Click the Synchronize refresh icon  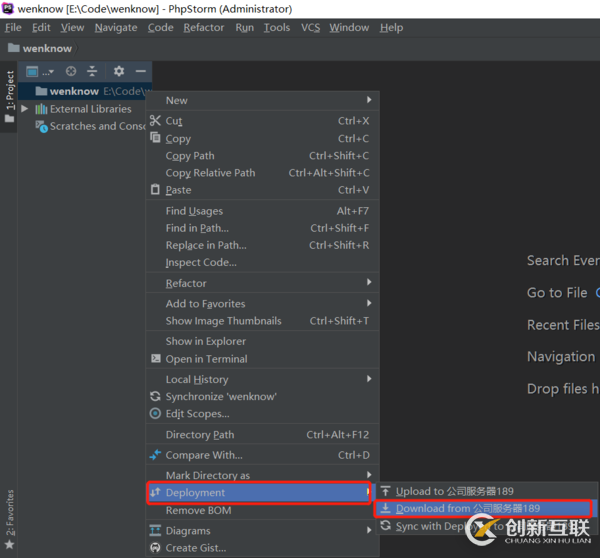pyautogui.click(x=155, y=396)
